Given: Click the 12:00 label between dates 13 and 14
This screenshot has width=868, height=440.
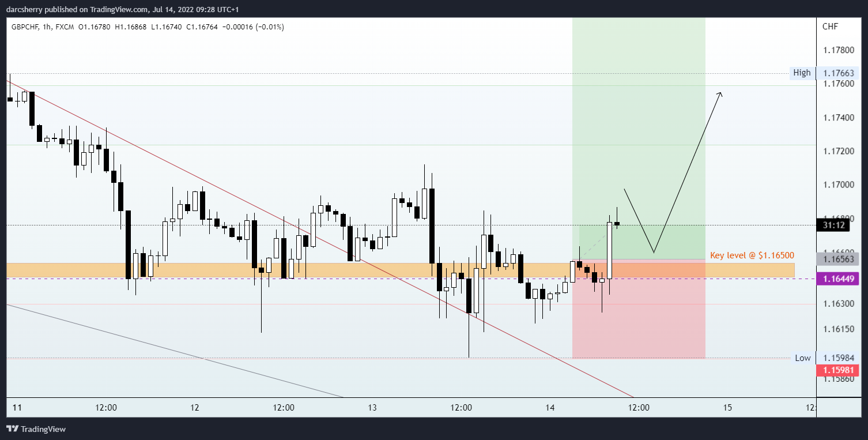Looking at the screenshot, I should 461,408.
